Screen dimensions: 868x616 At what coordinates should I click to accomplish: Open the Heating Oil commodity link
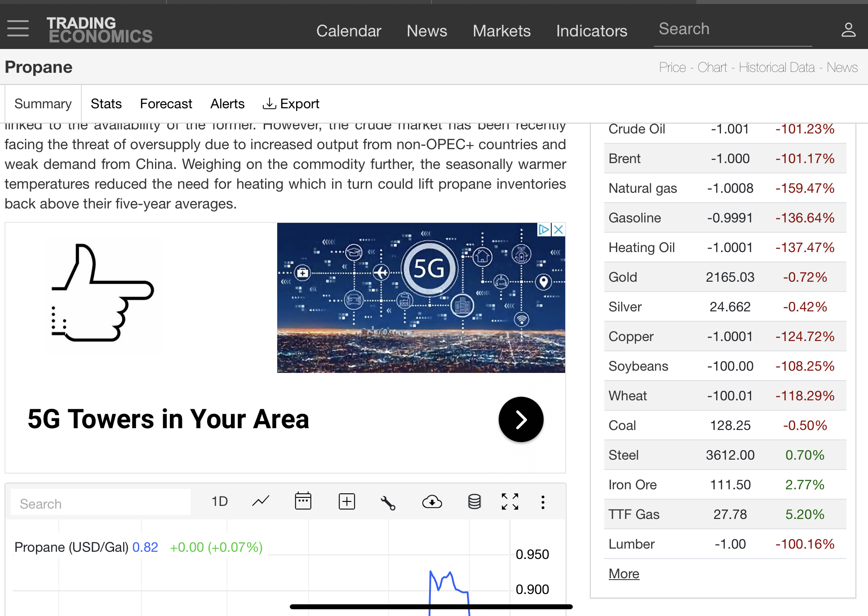click(642, 248)
